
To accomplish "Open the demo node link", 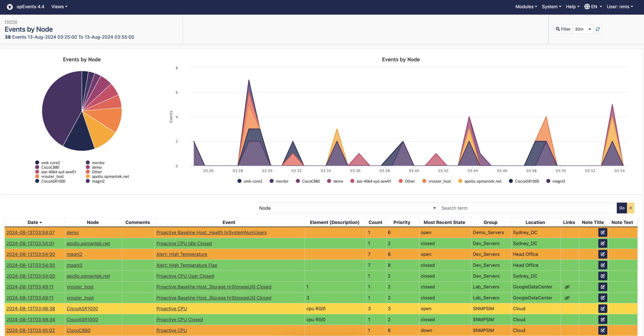I will (73, 232).
